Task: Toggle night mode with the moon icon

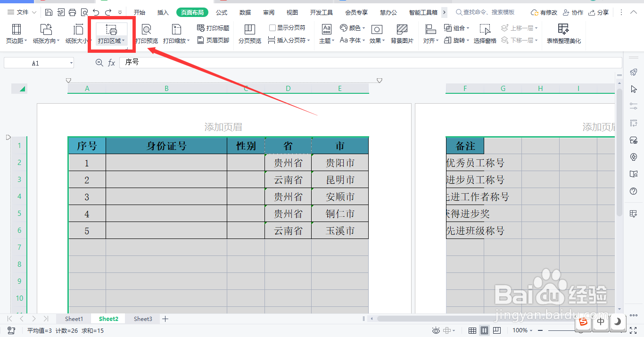Action: click(618, 322)
